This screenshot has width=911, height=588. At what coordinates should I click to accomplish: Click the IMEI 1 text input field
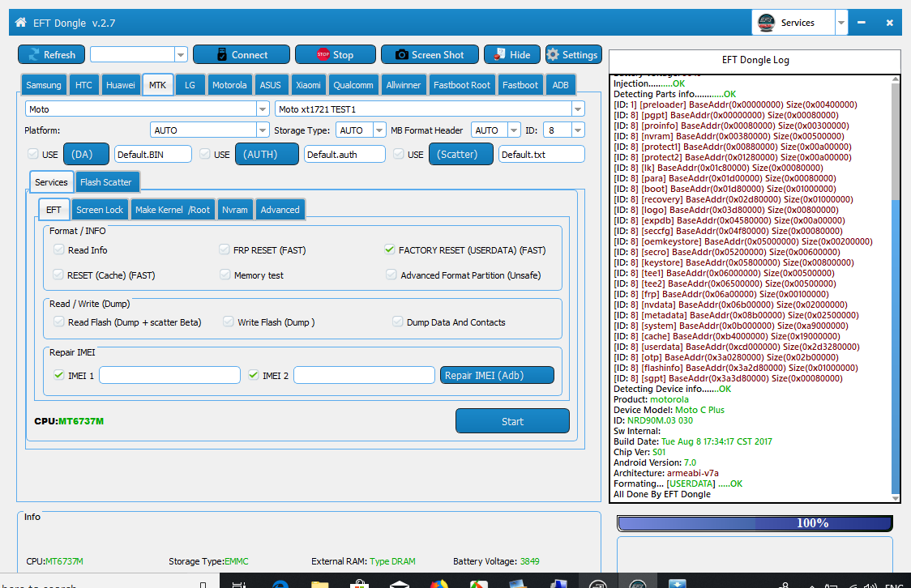[169, 375]
